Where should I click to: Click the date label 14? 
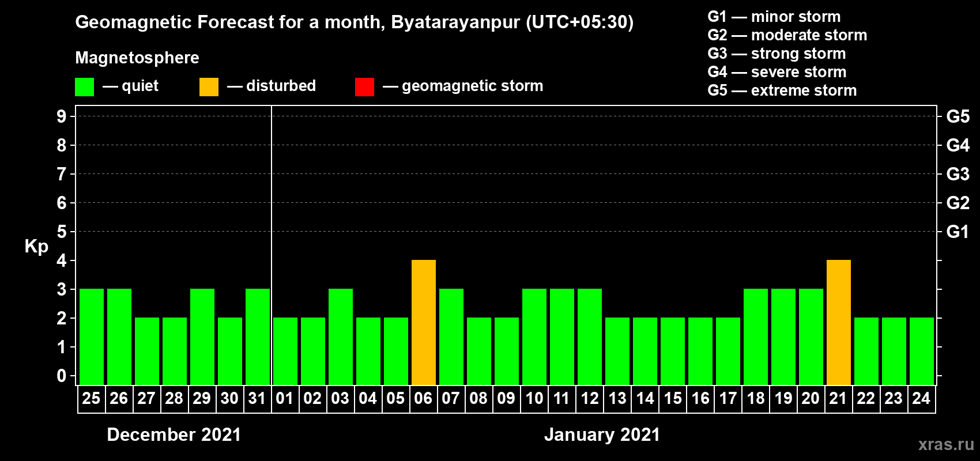645,399
